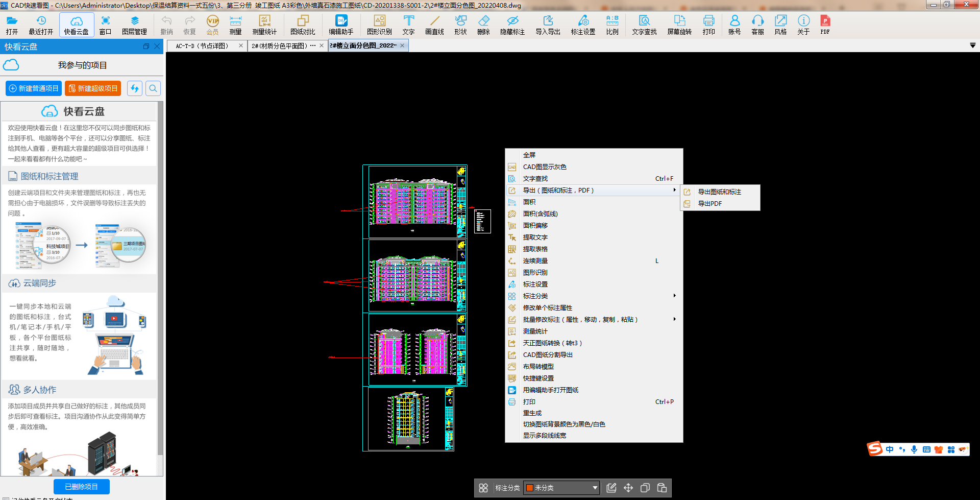This screenshot has width=980, height=500.
Task: Click the orange 未分类 color swatch
Action: click(x=530, y=488)
